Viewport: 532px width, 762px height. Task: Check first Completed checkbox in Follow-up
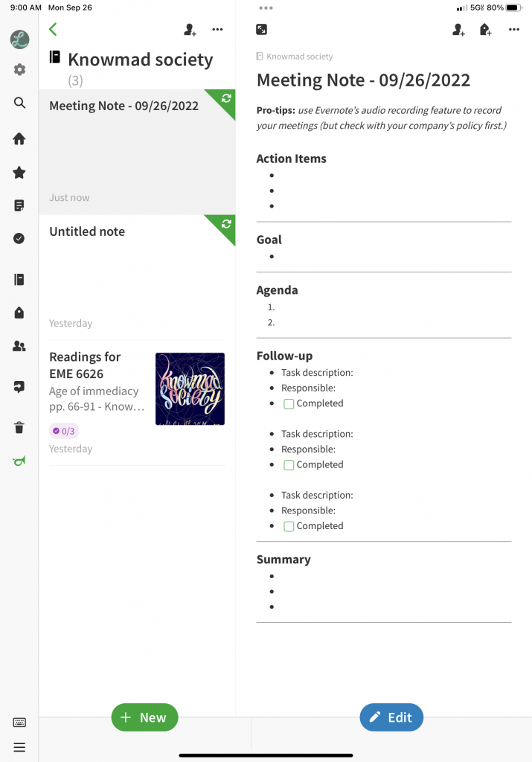[x=289, y=404]
